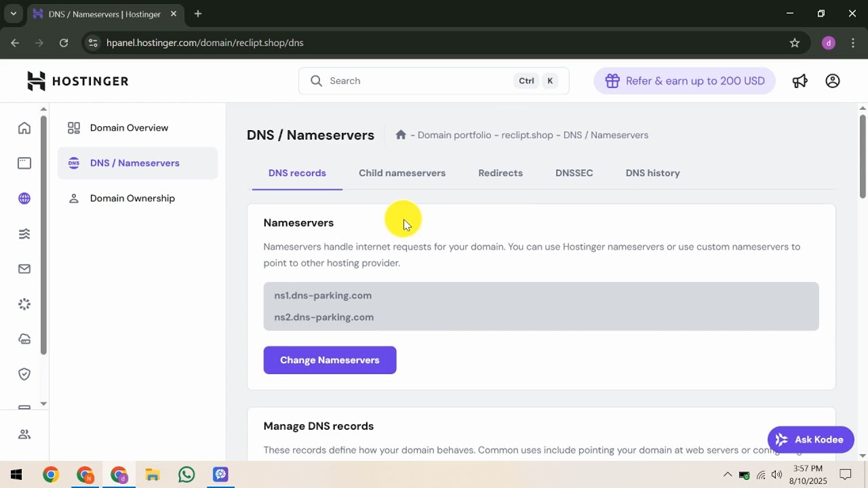Image resolution: width=868 pixels, height=488 pixels.
Task: Click the announcements megaphone icon
Action: click(x=800, y=81)
